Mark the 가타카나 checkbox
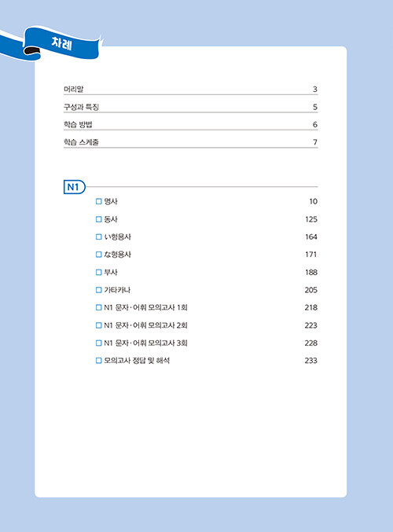 pos(99,290)
